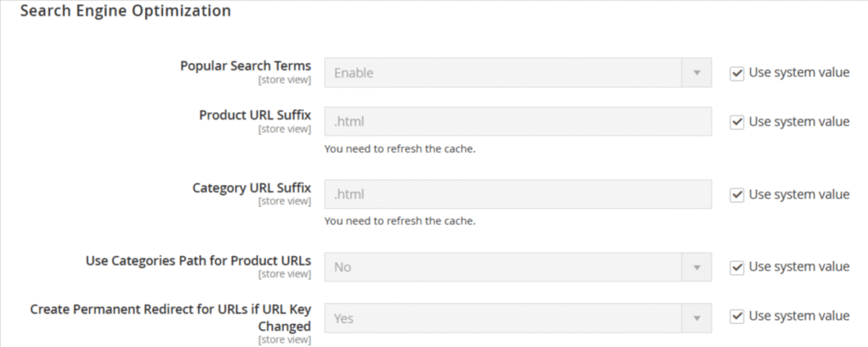Disable system value for Use Categories Path
This screenshot has height=347, width=868.
coord(737,267)
